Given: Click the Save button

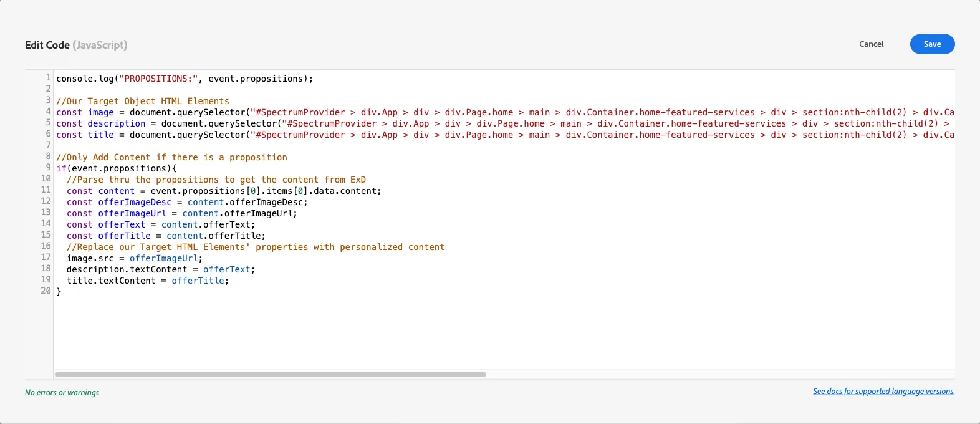Looking at the screenshot, I should click(932, 44).
